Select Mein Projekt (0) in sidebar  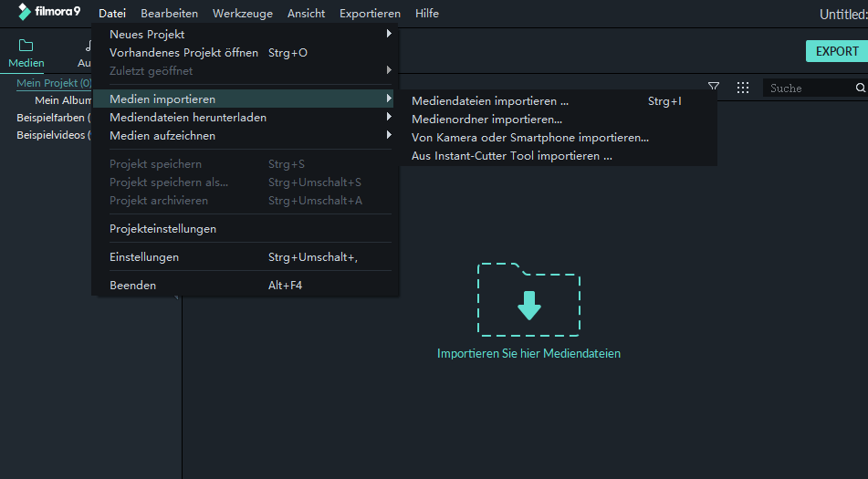[x=54, y=83]
